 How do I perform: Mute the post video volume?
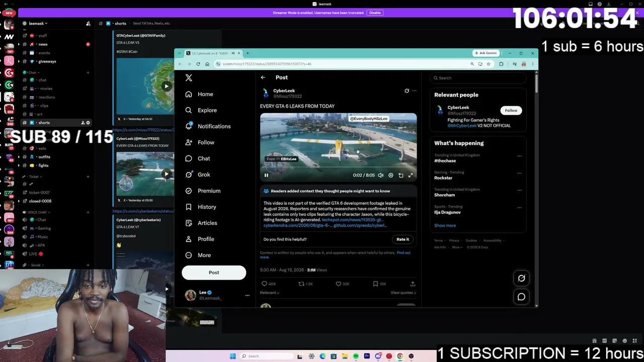tap(381, 175)
